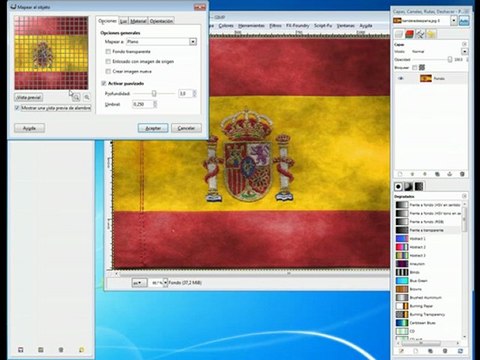Adjust the Opacidad spinner arrows
480x360 pixels.
467,60
